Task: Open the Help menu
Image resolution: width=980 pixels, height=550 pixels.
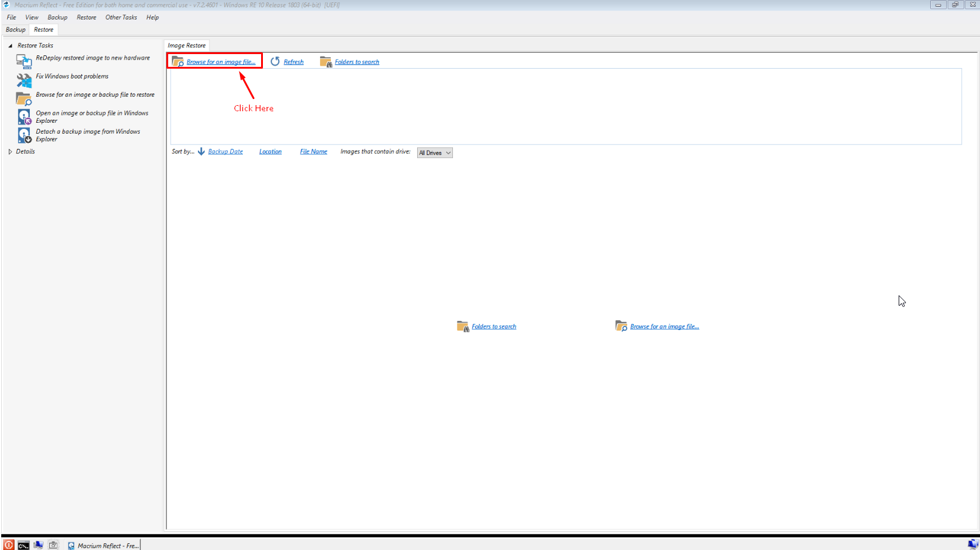Action: pyautogui.click(x=152, y=17)
